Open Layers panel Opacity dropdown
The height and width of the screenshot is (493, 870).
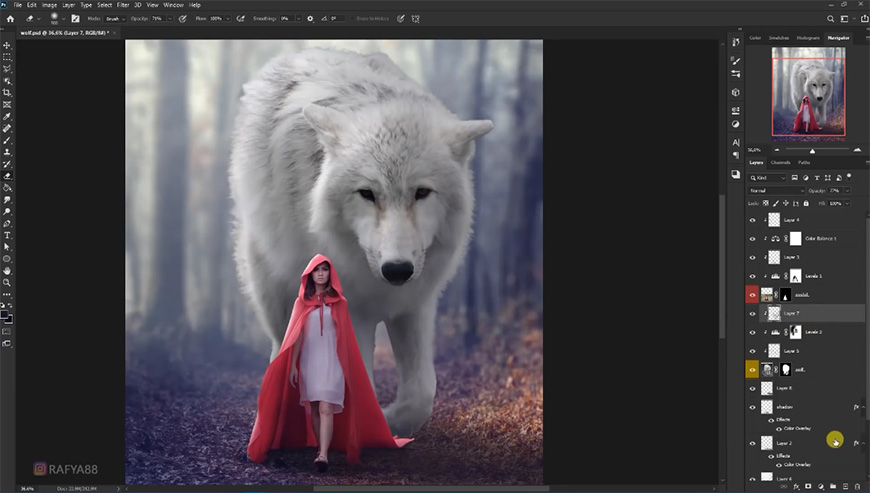[x=847, y=191]
